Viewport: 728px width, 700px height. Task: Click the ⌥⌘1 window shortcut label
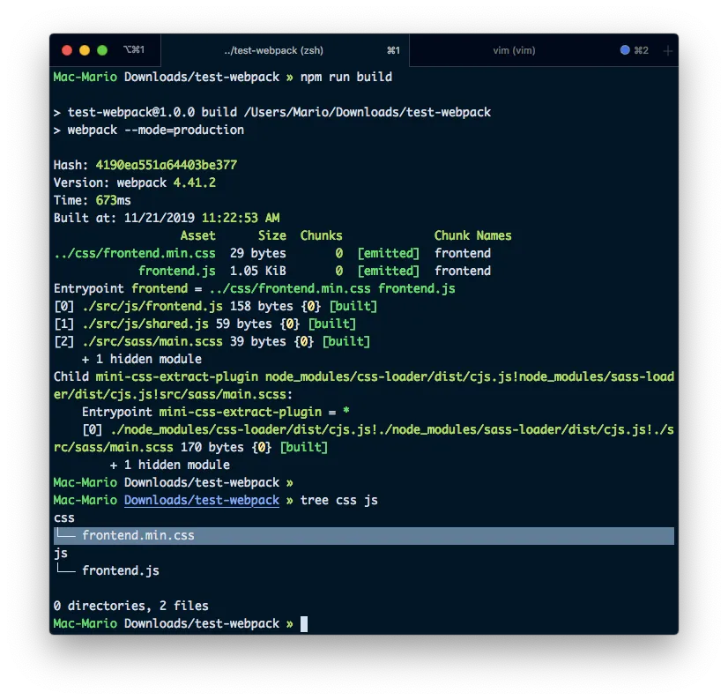click(134, 49)
